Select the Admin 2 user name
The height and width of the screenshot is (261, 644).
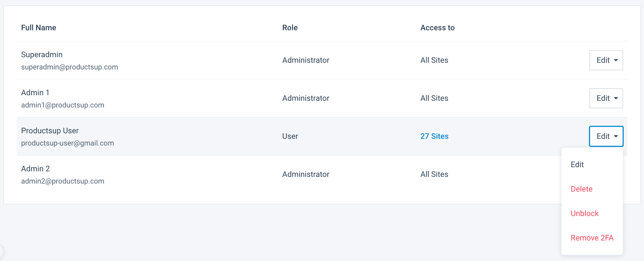click(35, 169)
